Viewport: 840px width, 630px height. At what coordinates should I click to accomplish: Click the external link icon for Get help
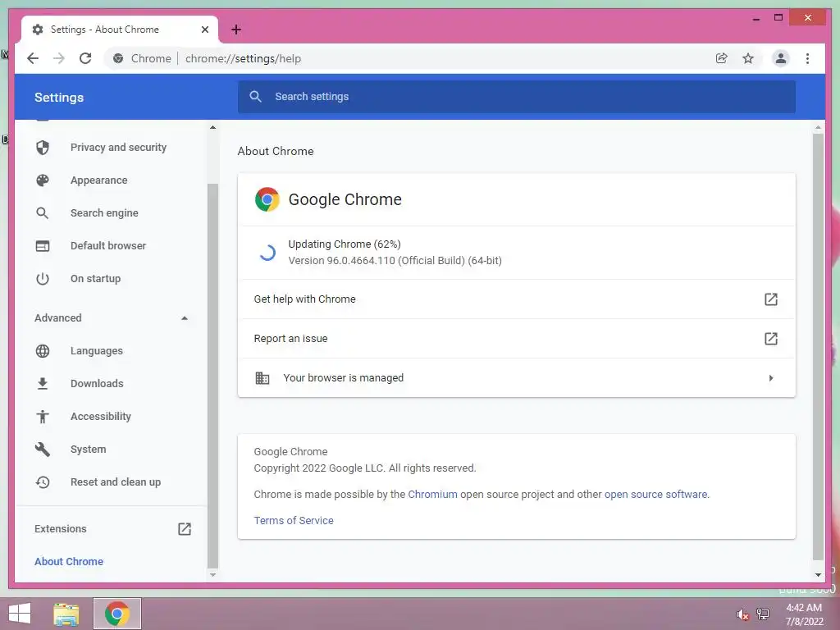click(771, 299)
